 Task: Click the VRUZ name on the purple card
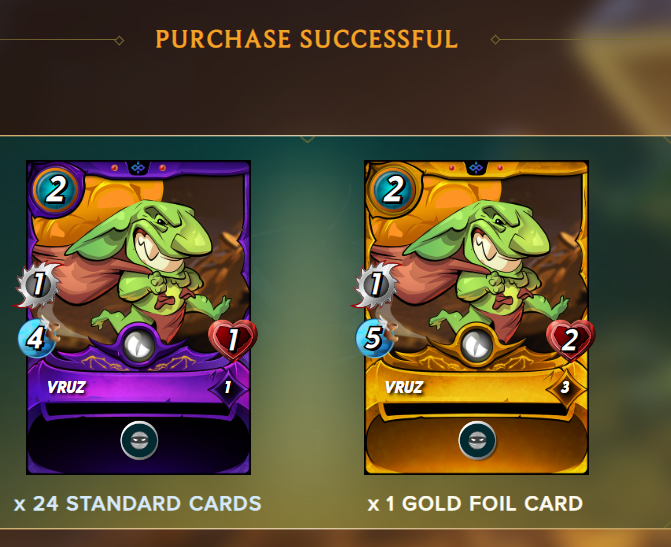click(66, 387)
